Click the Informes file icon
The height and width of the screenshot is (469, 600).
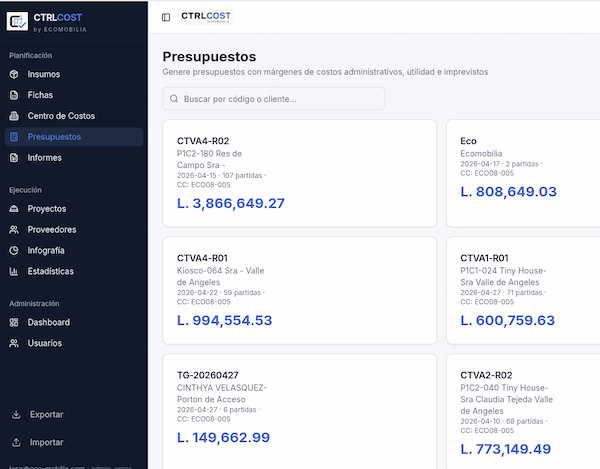(x=14, y=158)
